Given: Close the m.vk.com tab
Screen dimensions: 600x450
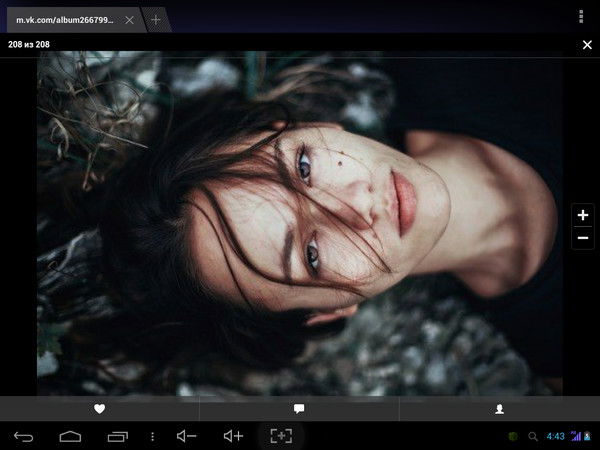Looking at the screenshot, I should [129, 19].
